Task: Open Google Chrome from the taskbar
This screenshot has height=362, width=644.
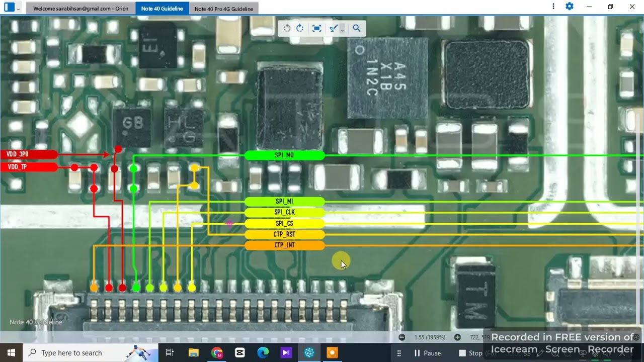Action: [217, 353]
